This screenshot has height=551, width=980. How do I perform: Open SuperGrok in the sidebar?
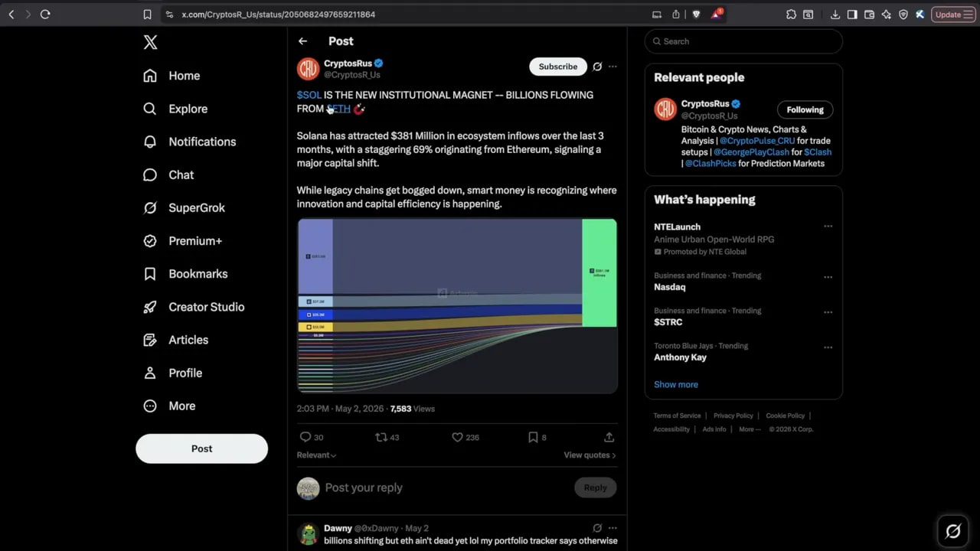coord(185,207)
